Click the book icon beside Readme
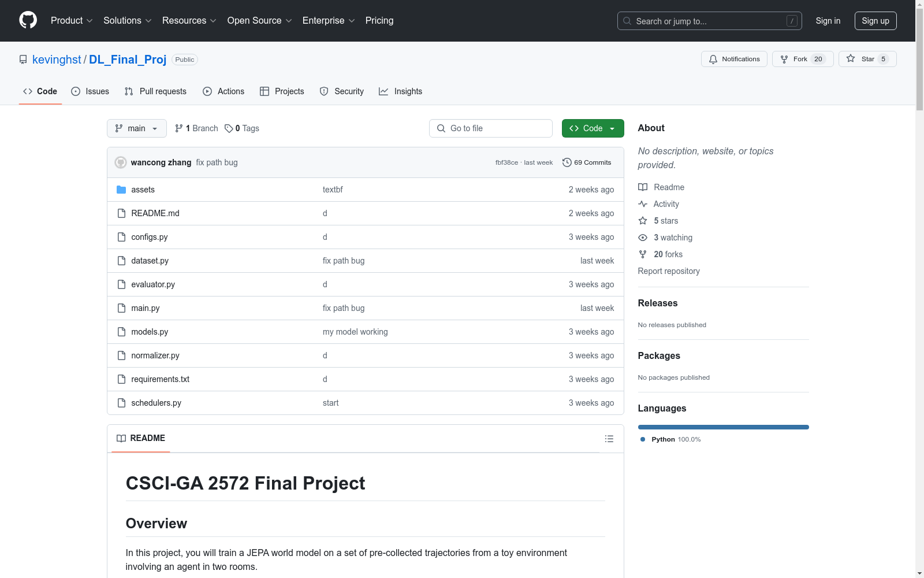 tap(643, 187)
